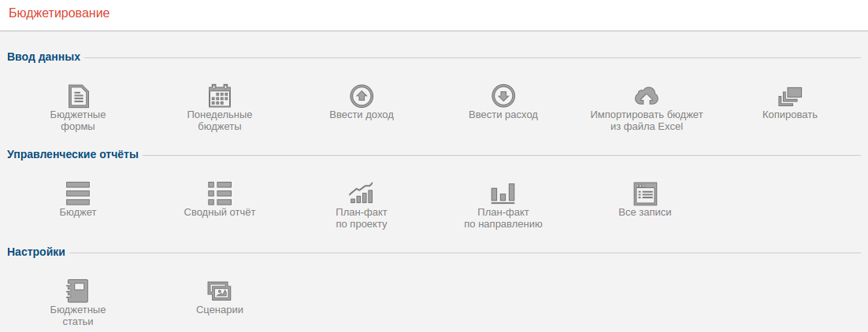Click the Управленческие отчёты section heading

point(73,154)
